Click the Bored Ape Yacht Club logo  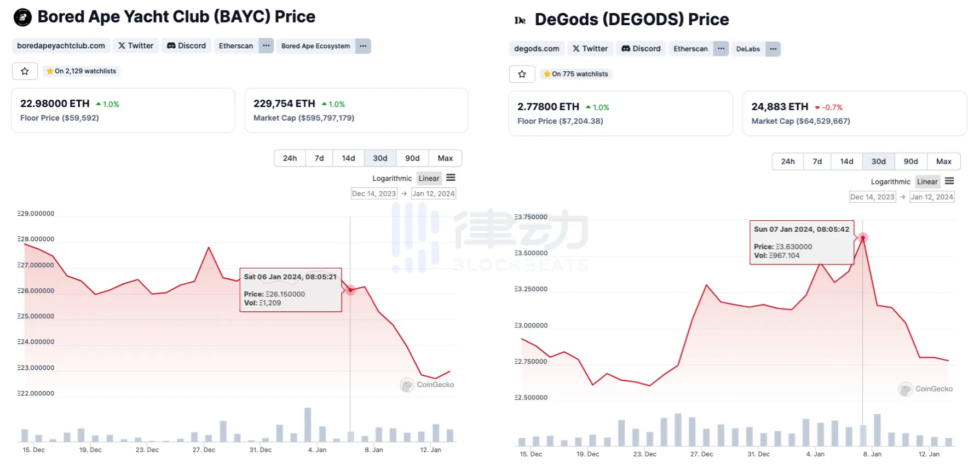point(22,17)
